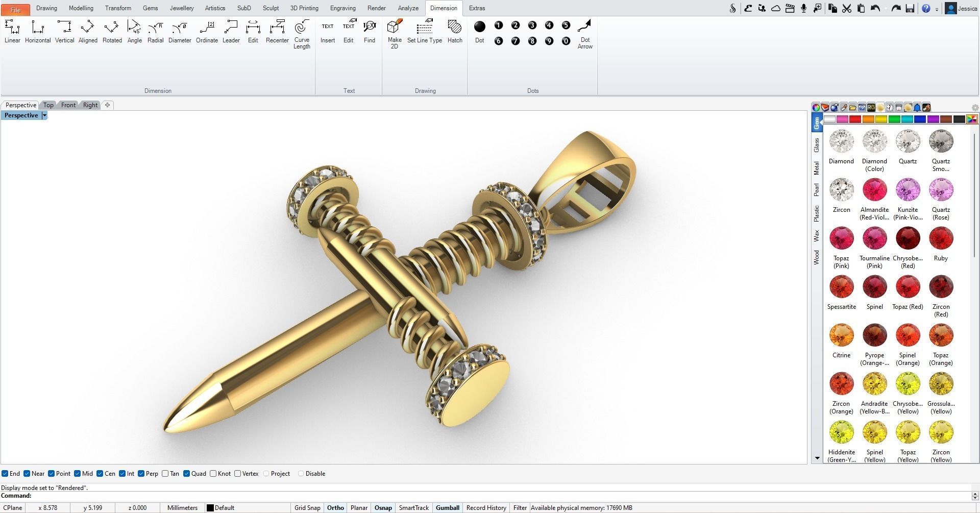Select the Angle dimension tool

pos(134,32)
